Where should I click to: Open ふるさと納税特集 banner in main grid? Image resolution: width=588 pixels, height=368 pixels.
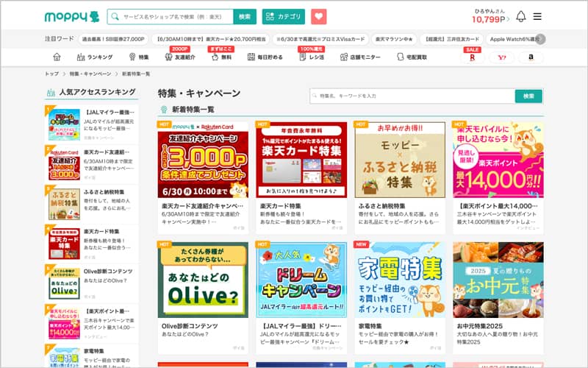pos(400,160)
